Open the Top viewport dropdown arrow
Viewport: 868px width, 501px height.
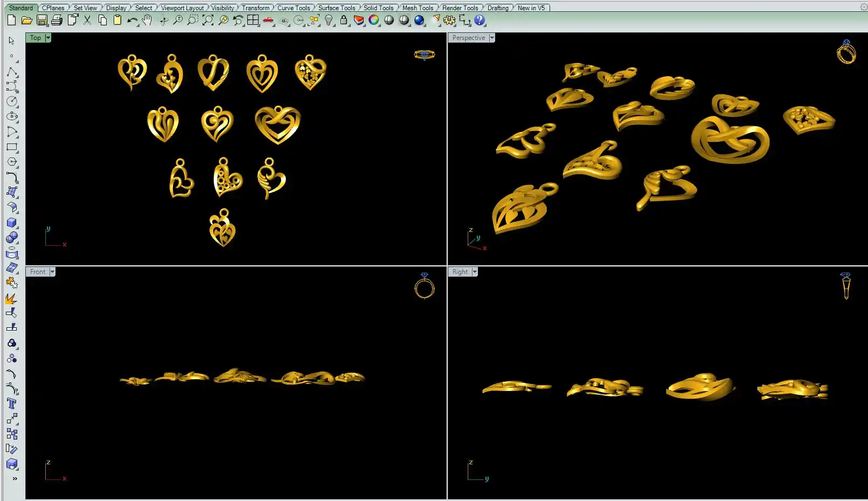click(x=48, y=38)
